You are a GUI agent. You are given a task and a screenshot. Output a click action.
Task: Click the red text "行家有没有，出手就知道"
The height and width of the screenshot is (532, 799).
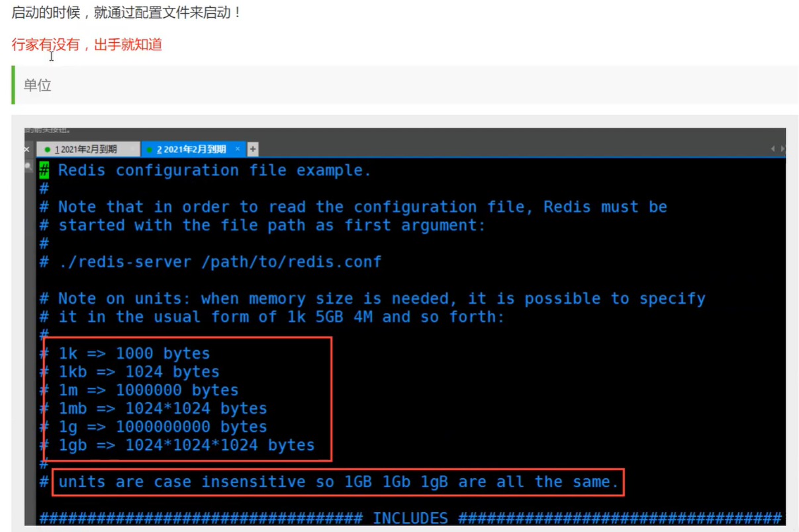point(87,45)
